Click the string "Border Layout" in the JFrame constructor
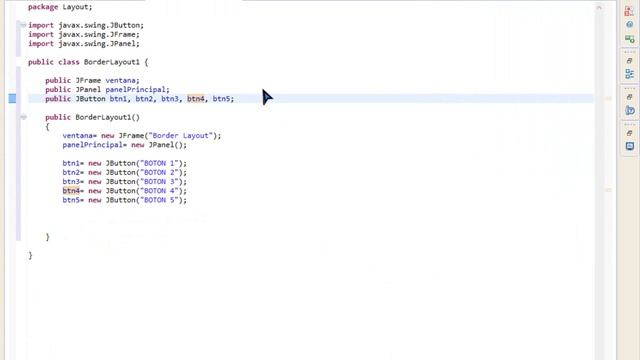This screenshot has height=360, width=640. (180, 136)
